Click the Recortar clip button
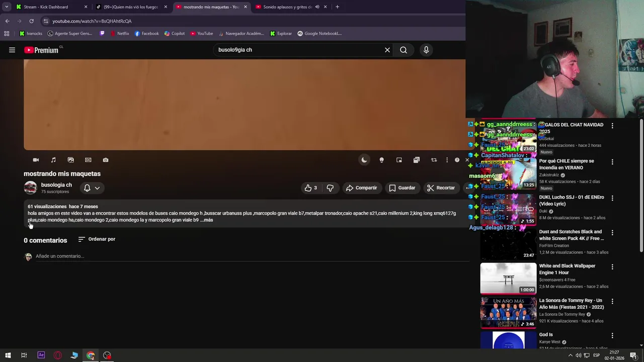Screen dimensions: 644x362 [x=441, y=188]
